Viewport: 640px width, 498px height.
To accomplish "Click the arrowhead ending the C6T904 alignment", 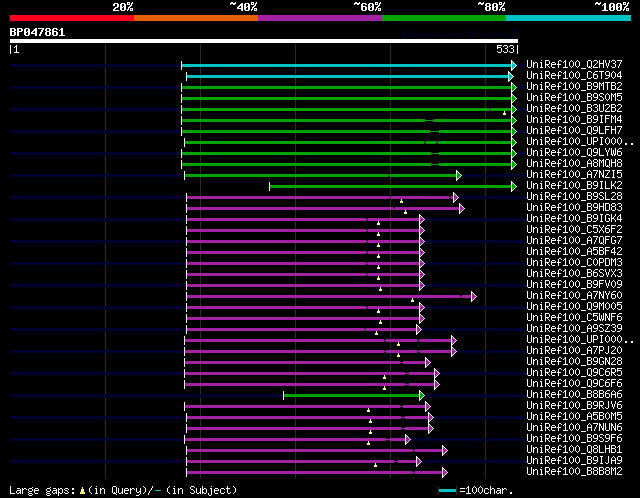I will click(511, 76).
